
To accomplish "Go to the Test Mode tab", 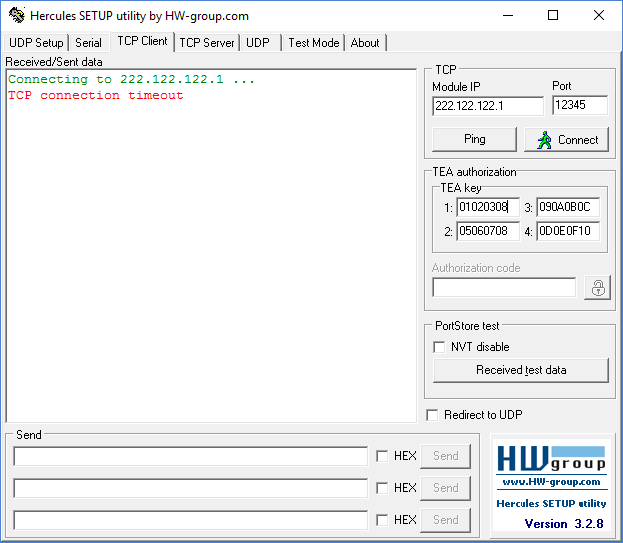I will click(313, 43).
